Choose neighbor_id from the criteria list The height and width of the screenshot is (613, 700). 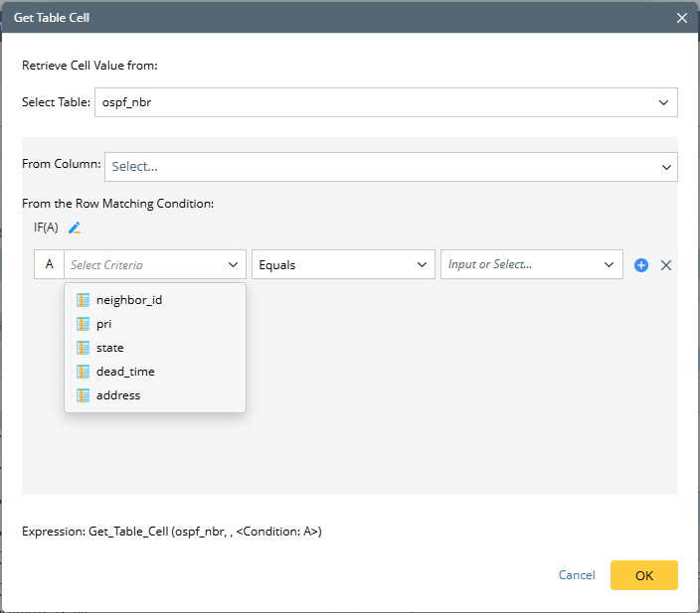click(x=129, y=300)
